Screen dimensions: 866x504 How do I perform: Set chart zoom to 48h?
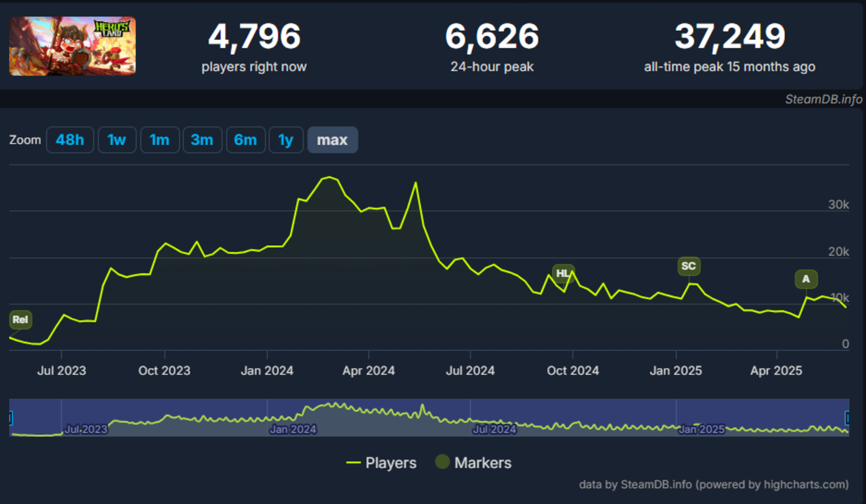coord(70,140)
